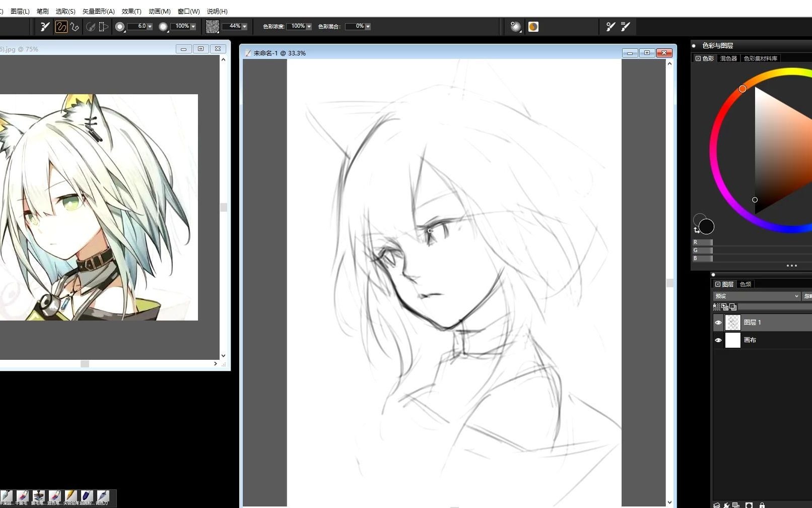This screenshot has height=508, width=812.
Task: Open the 笔刷 menu
Action: [43, 11]
